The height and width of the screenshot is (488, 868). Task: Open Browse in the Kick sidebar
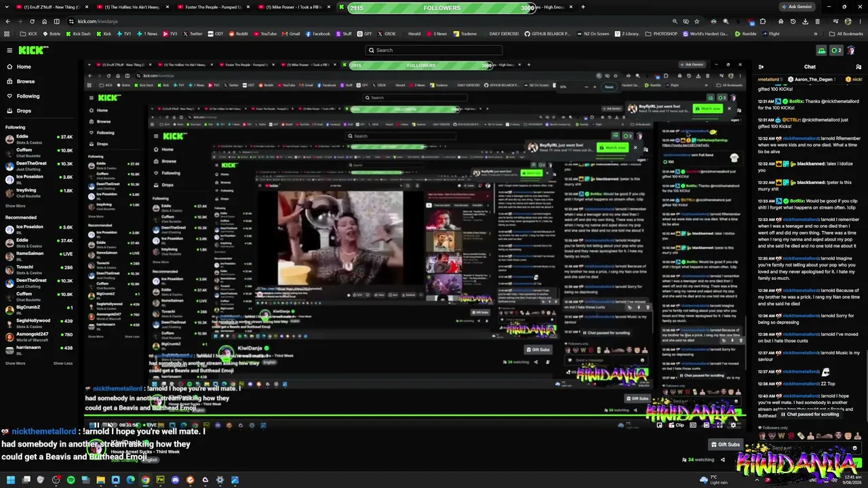click(x=26, y=81)
